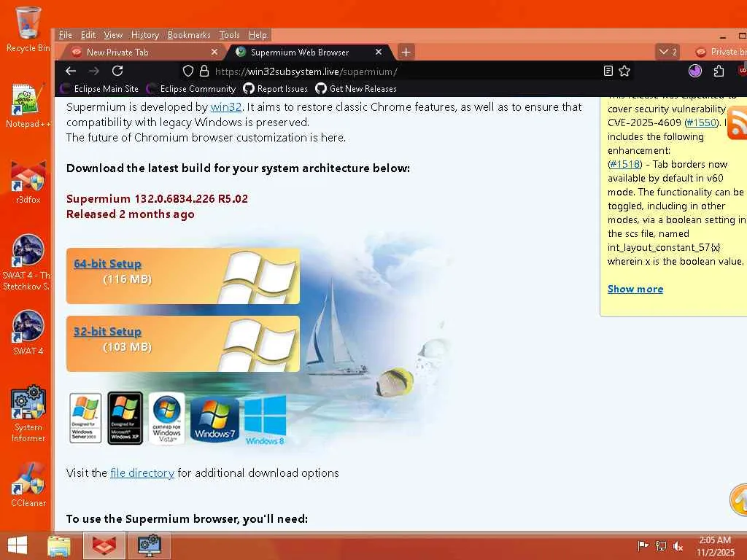Open the Help menu
Viewport: 747px width, 560px height.
coord(258,35)
